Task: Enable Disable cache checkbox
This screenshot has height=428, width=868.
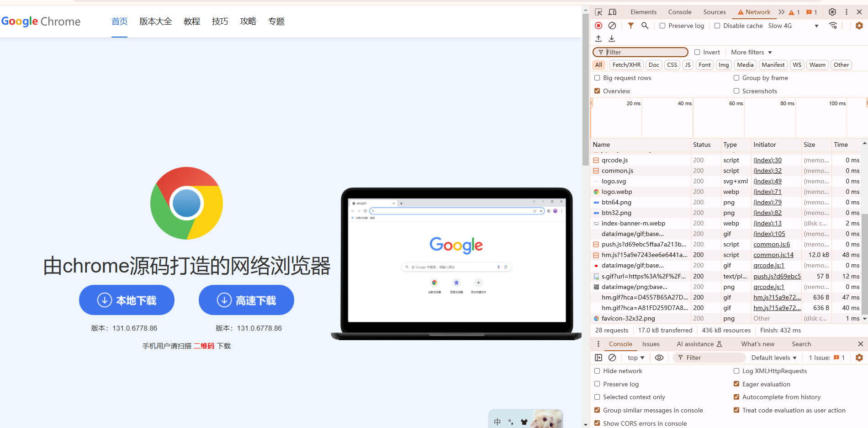Action: [x=717, y=26]
